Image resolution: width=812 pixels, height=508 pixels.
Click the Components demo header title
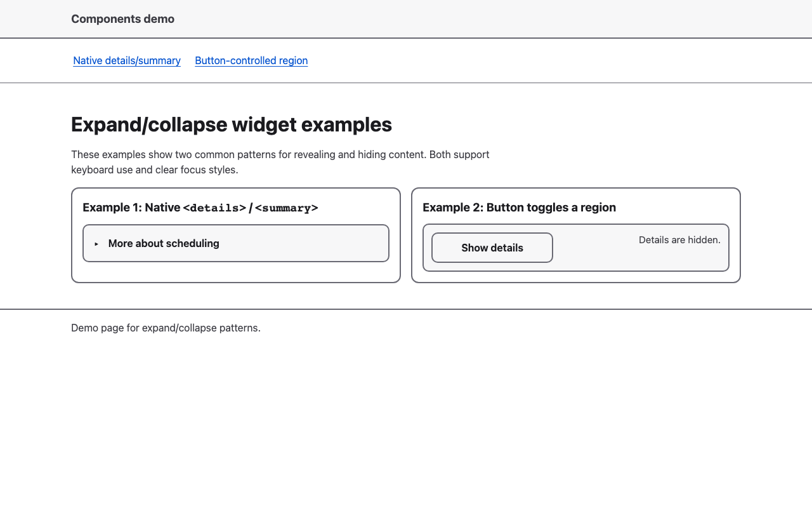(122, 18)
